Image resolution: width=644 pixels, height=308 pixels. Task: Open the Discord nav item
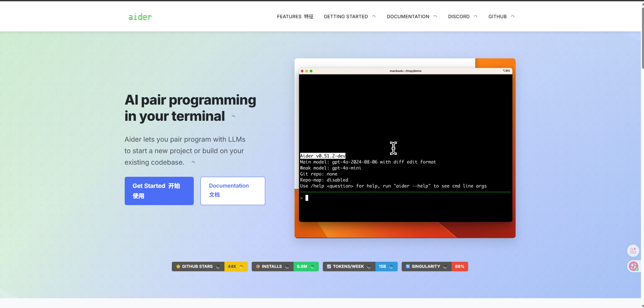463,17
